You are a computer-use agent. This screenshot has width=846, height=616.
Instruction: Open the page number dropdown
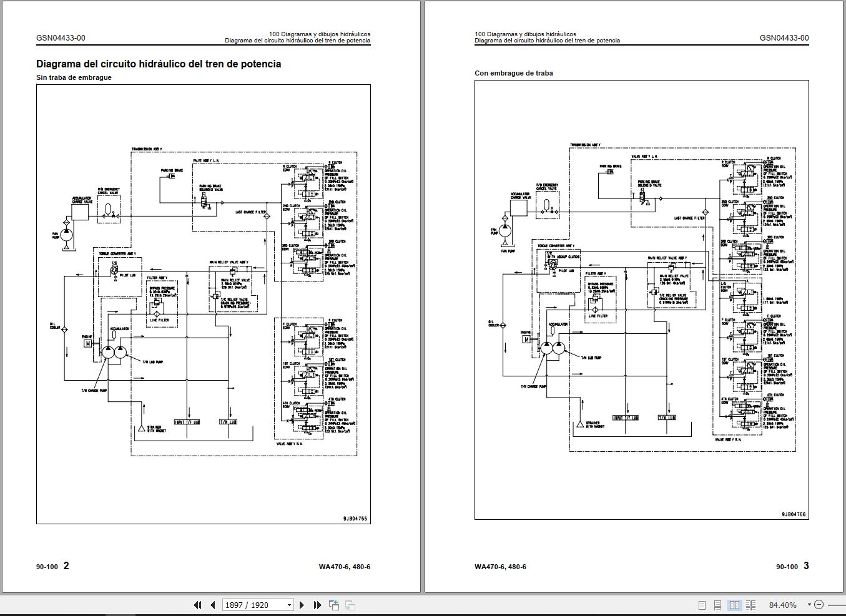click(x=289, y=605)
